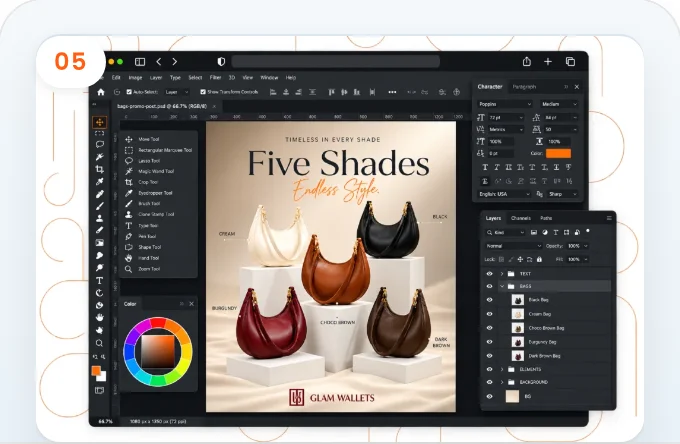Choose Shape Tool from tool list
The width and height of the screenshot is (680, 444).
(x=143, y=247)
